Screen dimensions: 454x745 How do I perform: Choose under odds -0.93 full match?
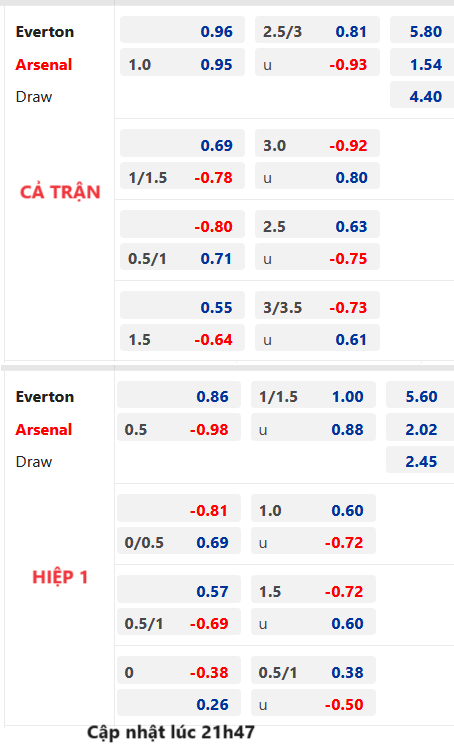point(317,63)
